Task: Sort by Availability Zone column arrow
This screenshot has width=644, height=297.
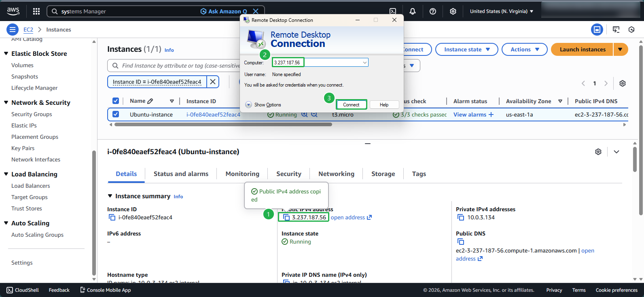Action: 560,101
